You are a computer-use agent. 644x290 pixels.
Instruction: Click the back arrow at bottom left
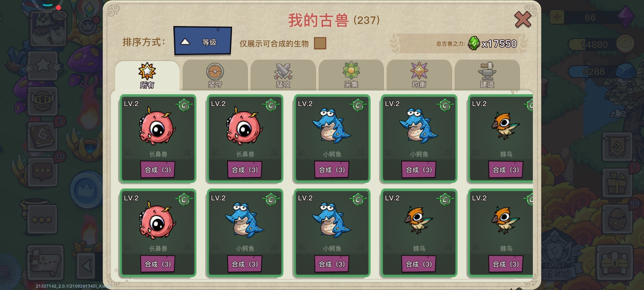click(x=87, y=266)
